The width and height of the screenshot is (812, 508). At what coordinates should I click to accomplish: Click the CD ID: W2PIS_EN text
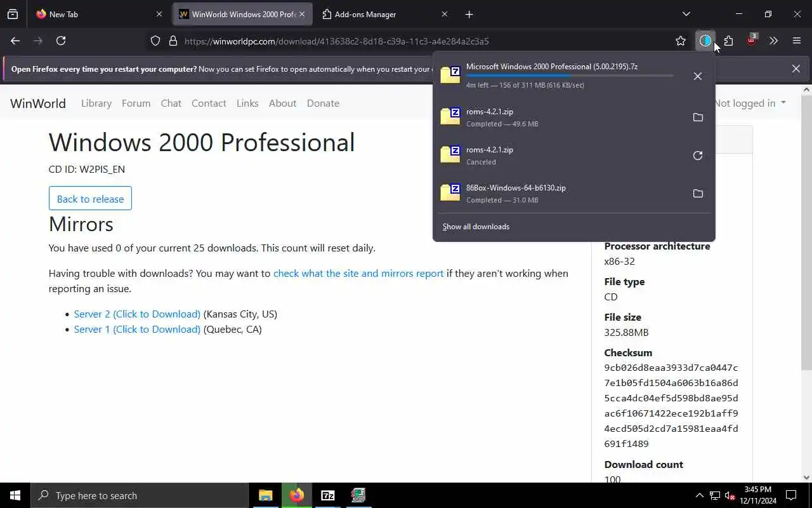(87, 169)
